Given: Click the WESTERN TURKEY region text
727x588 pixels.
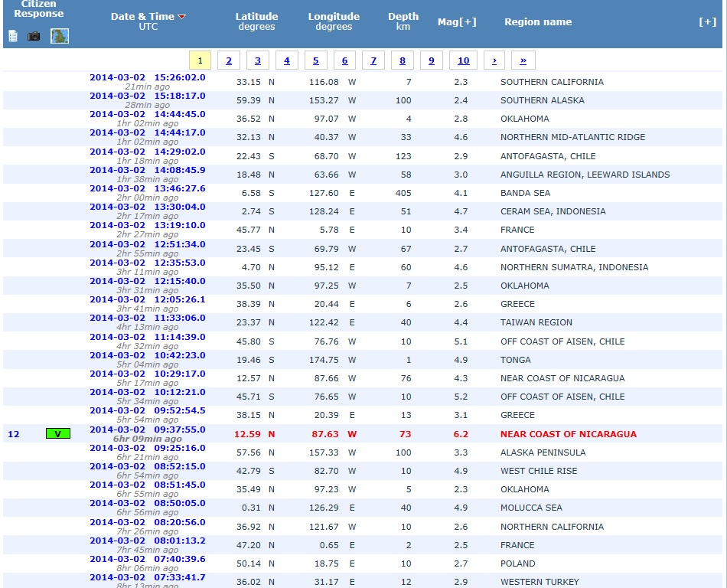Looking at the screenshot, I should 540,582.
